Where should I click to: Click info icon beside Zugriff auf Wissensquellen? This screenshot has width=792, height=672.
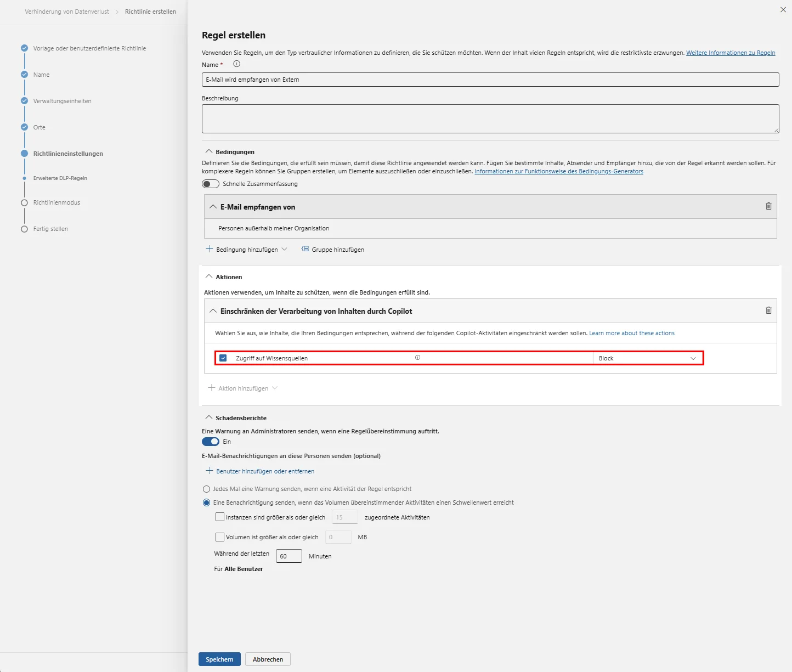(417, 358)
